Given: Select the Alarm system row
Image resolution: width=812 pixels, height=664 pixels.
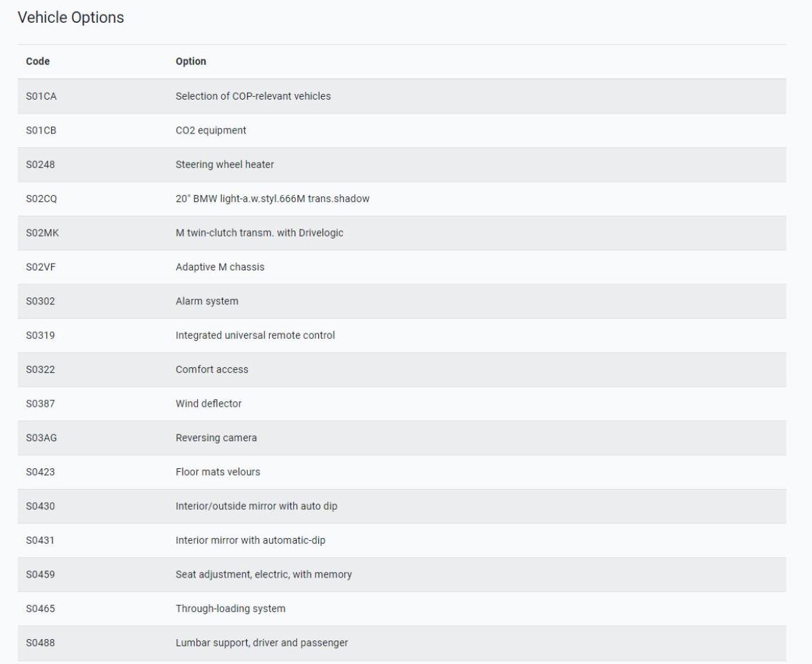Looking at the screenshot, I should [x=402, y=302].
